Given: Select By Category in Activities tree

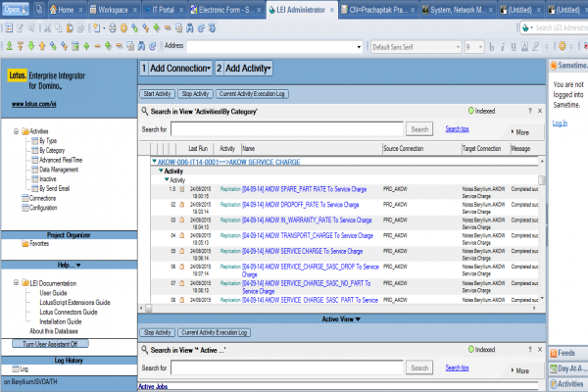Looking at the screenshot, I should click(x=52, y=150).
